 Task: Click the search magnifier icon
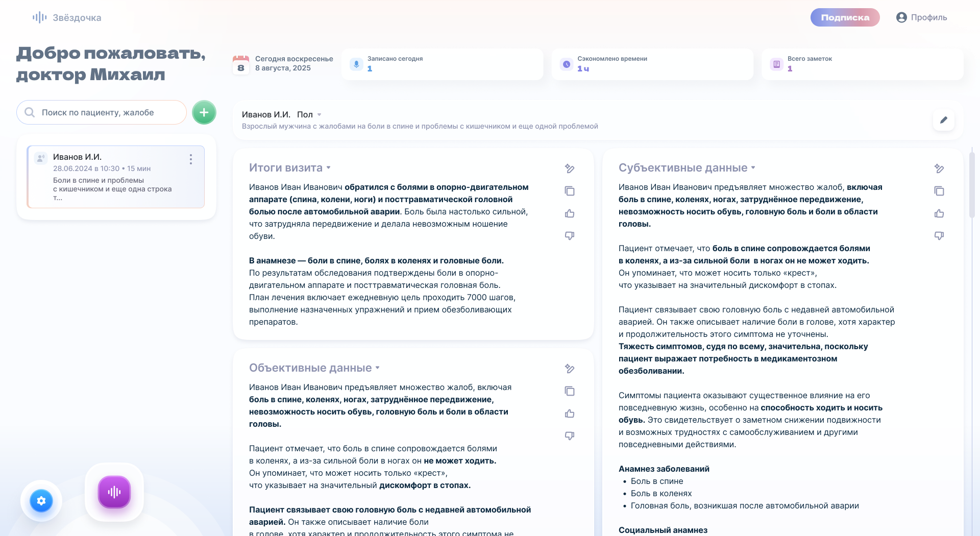[x=30, y=112]
